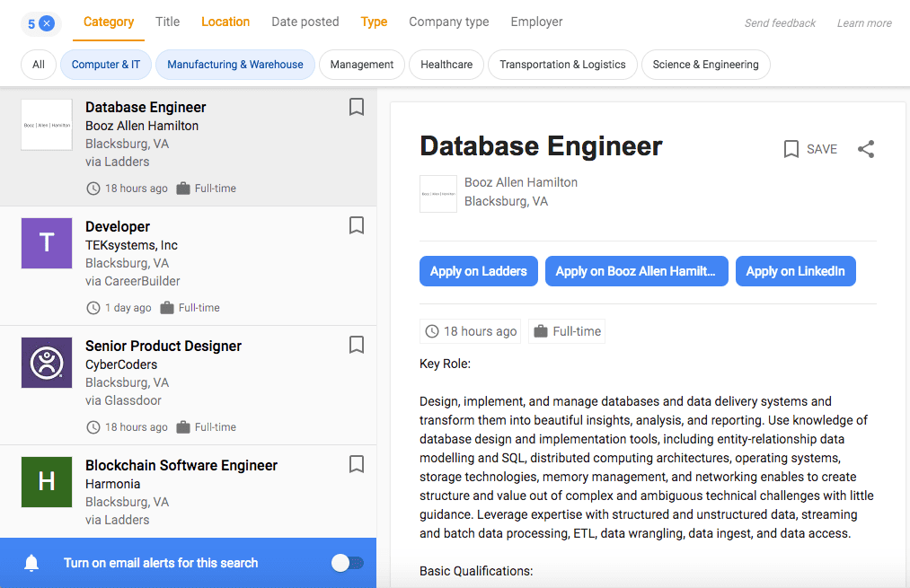Click the bell icon for email alerts
The height and width of the screenshot is (588, 910).
[31, 563]
